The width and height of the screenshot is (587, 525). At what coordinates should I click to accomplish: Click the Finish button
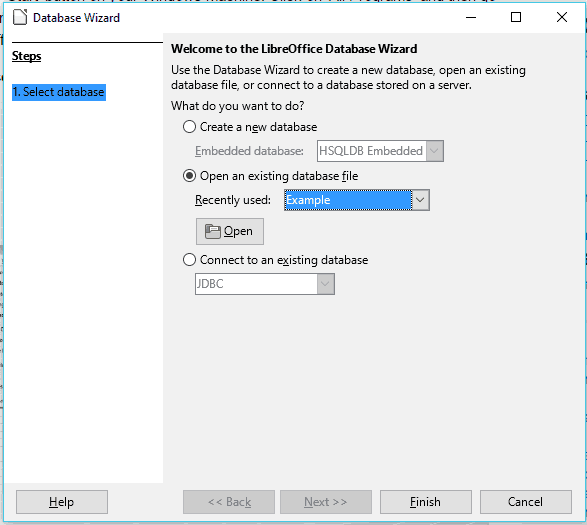tap(426, 502)
